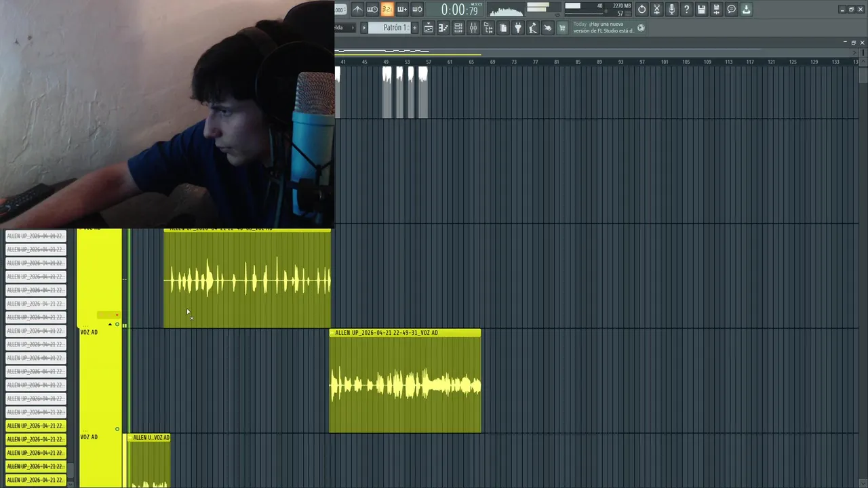Open the Mixer icon
868x488 pixels.
point(473,28)
